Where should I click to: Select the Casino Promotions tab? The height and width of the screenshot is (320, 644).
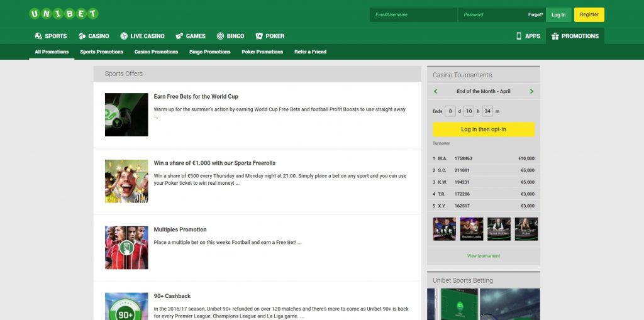[156, 52]
